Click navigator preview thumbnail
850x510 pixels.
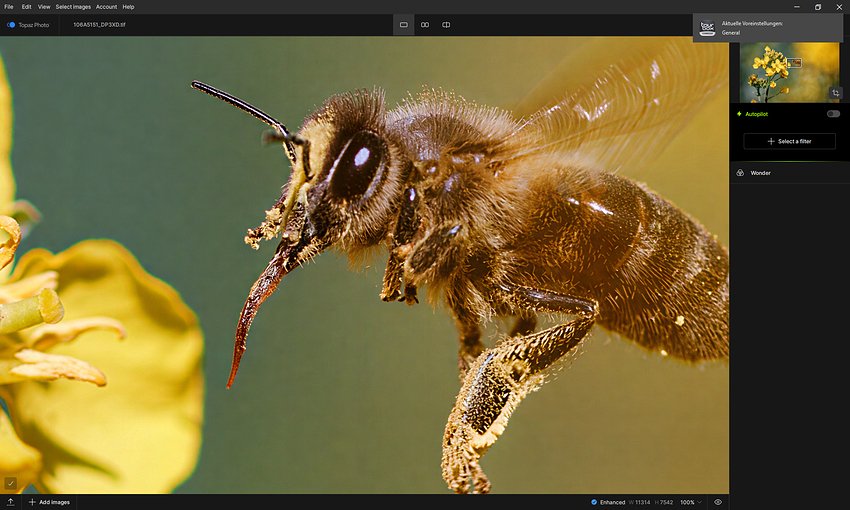789,72
